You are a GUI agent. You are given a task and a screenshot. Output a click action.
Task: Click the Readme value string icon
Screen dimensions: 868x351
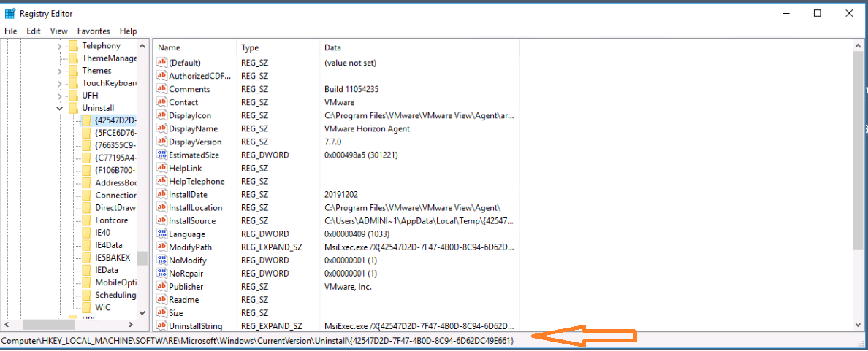162,300
